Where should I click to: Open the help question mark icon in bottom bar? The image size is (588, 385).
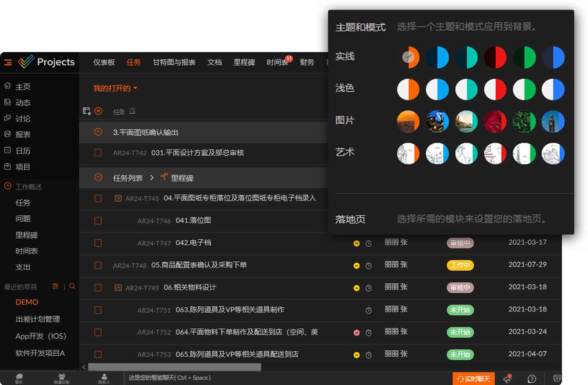click(x=532, y=379)
